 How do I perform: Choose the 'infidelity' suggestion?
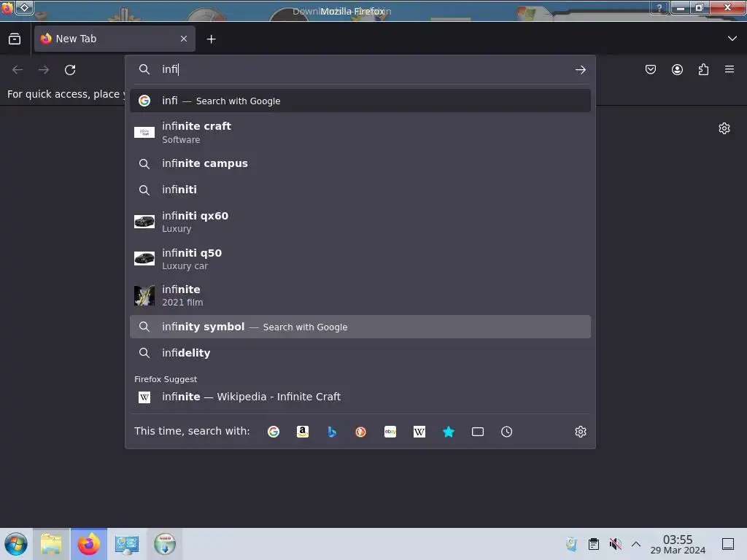[360, 353]
